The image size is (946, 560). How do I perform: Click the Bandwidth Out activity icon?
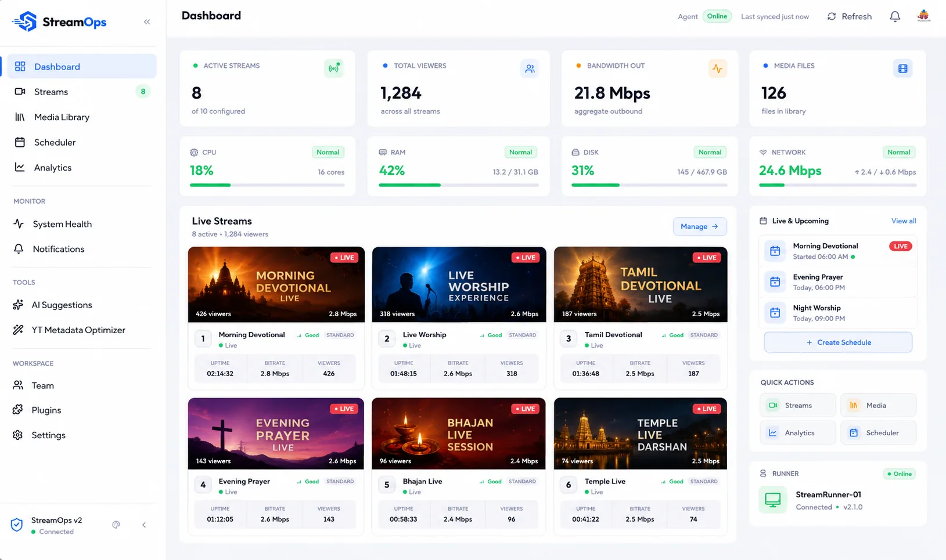(x=718, y=68)
